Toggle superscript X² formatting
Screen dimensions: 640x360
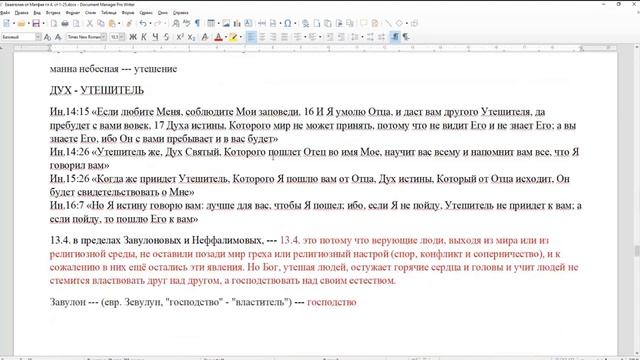[x=180, y=37]
